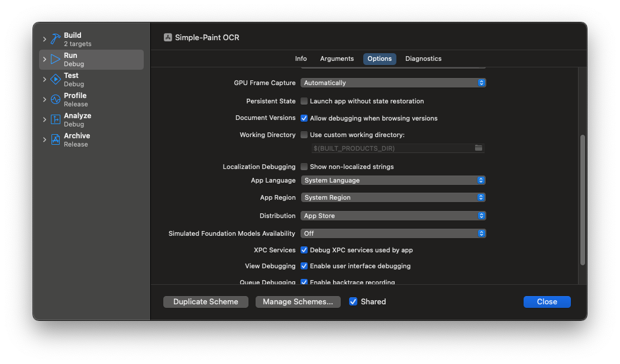
Task: Open the GPU Frame Capture dropdown
Action: click(x=393, y=83)
